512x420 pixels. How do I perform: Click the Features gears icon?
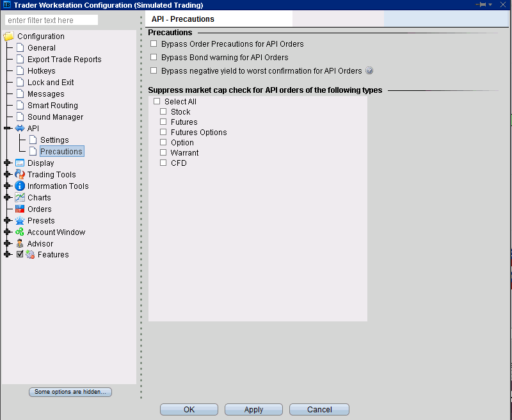tap(30, 254)
